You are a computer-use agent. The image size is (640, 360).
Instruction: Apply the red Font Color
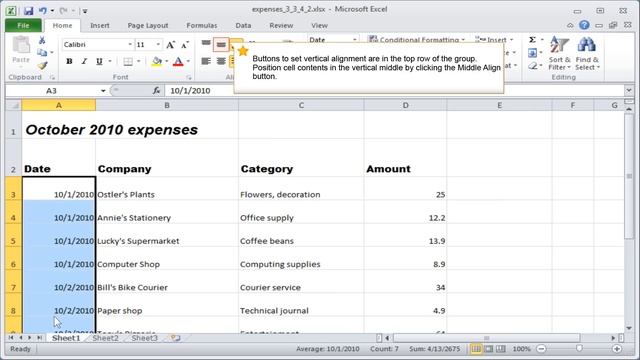tap(178, 61)
